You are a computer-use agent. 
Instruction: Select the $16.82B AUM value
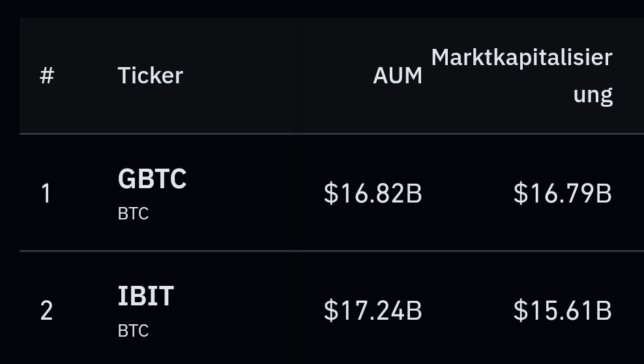coord(373,193)
